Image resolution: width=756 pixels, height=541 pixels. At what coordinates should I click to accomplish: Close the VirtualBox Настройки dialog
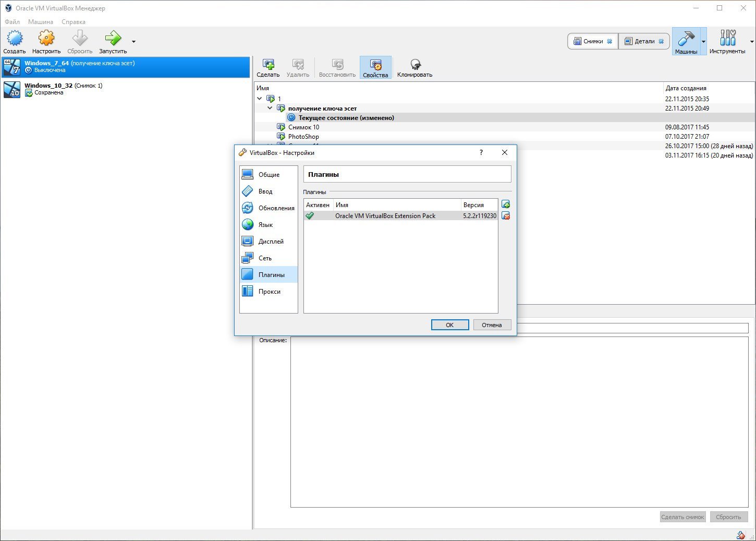click(x=504, y=152)
